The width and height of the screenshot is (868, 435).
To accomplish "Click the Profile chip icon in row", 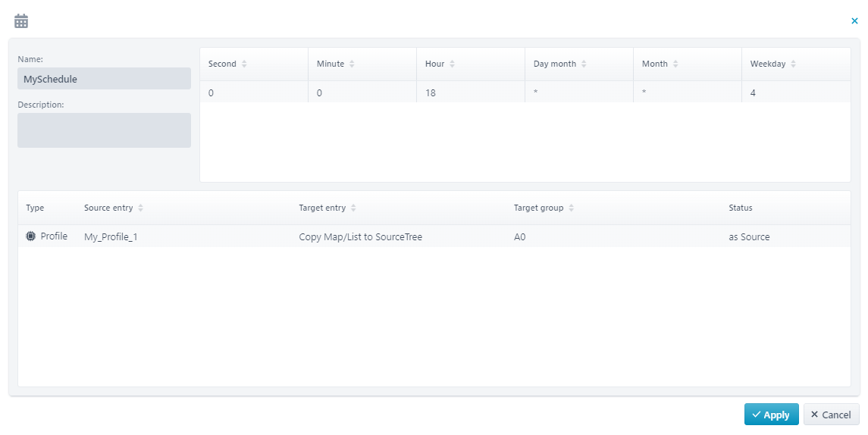I will coord(30,236).
